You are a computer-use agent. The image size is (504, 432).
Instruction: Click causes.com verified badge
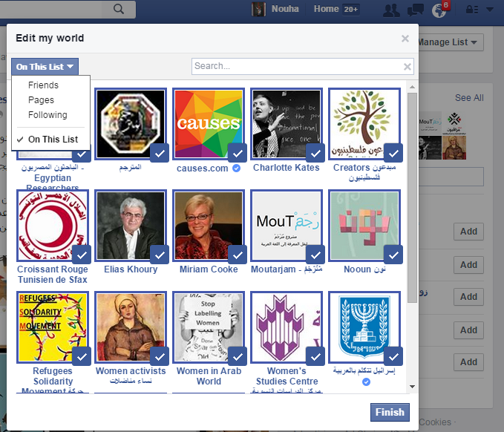236,168
